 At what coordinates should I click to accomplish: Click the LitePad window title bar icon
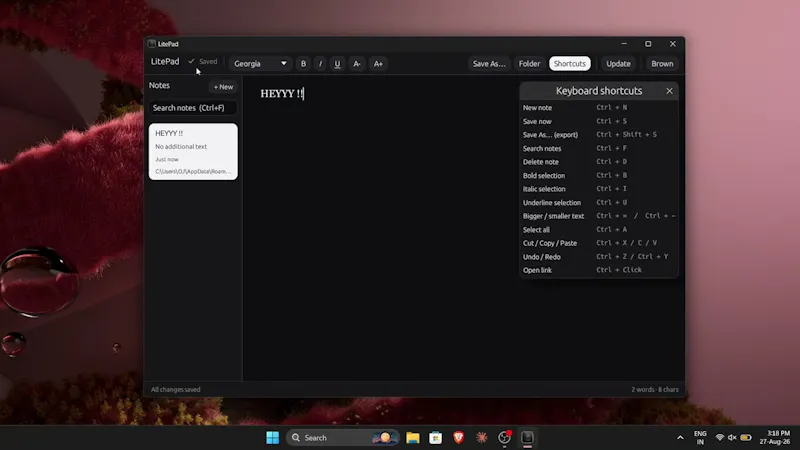pos(152,44)
